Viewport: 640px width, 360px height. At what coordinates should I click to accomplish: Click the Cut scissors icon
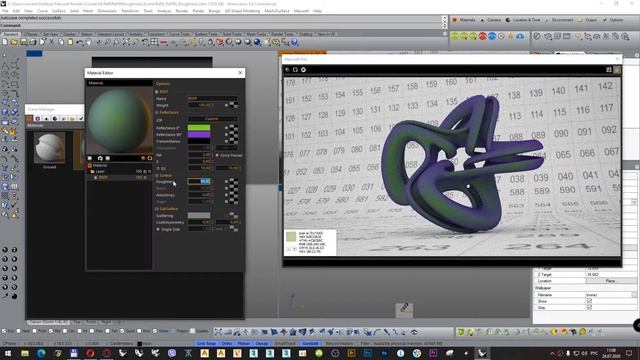(52, 42)
